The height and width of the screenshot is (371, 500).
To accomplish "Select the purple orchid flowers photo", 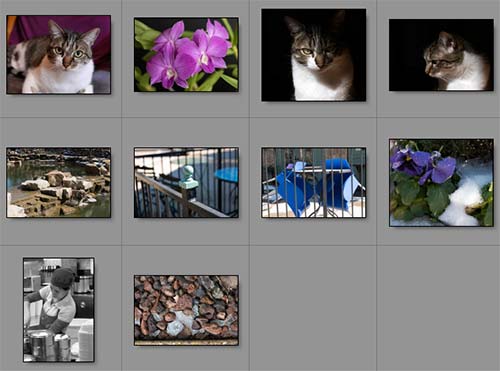I will pos(186,55).
